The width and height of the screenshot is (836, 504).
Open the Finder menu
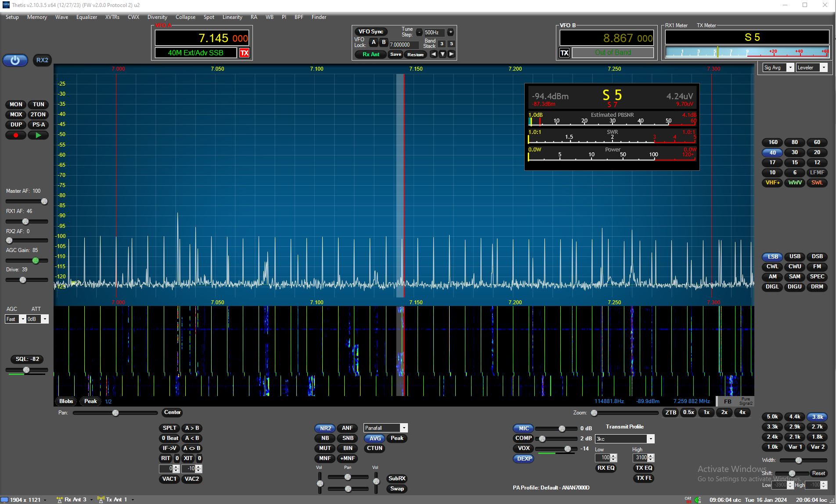click(x=319, y=17)
